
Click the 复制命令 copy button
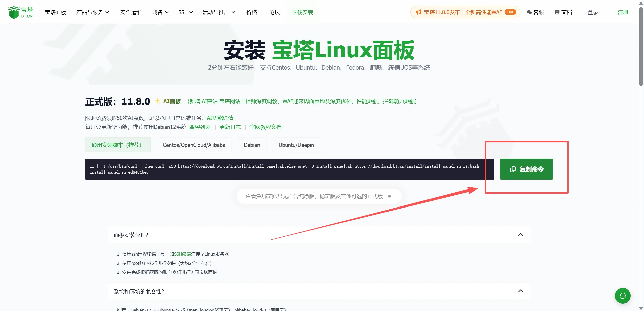pos(526,169)
